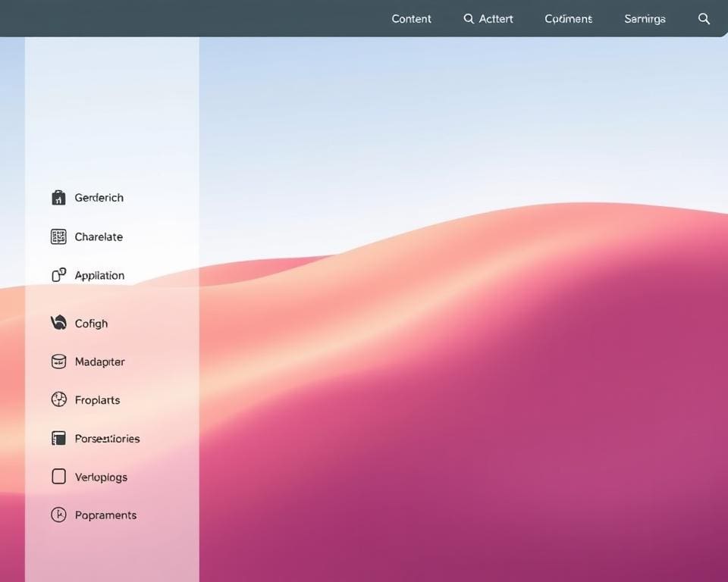728x582 pixels.
Task: Click the Verloplogs square icon
Action: [58, 476]
